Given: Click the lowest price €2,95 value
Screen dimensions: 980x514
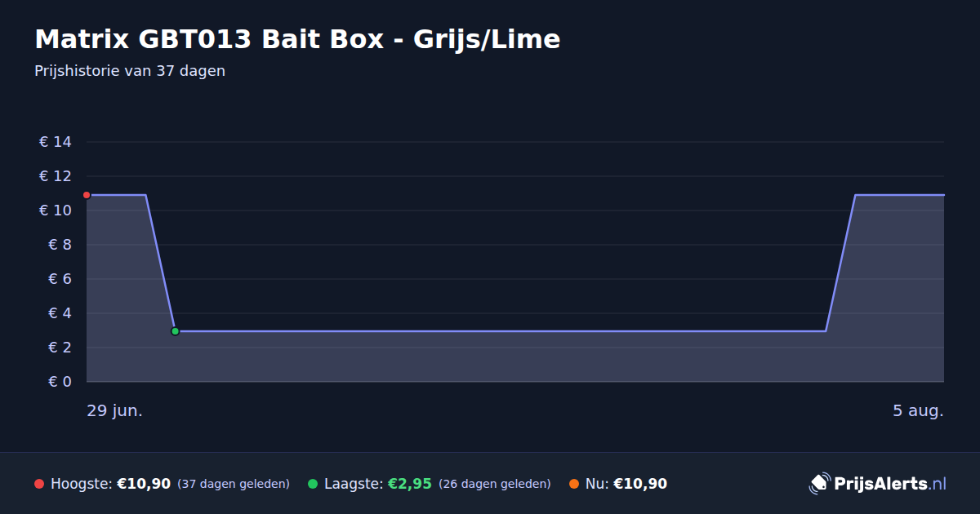Looking at the screenshot, I should 409,484.
